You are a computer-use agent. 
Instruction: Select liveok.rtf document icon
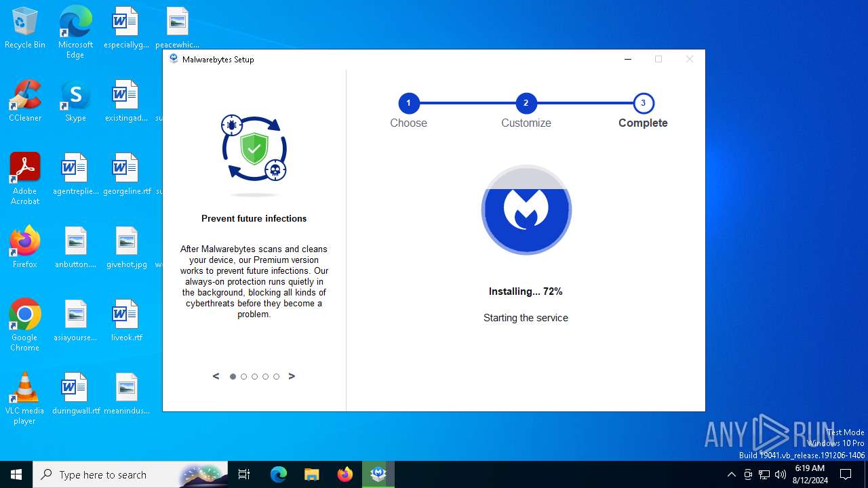[126, 321]
